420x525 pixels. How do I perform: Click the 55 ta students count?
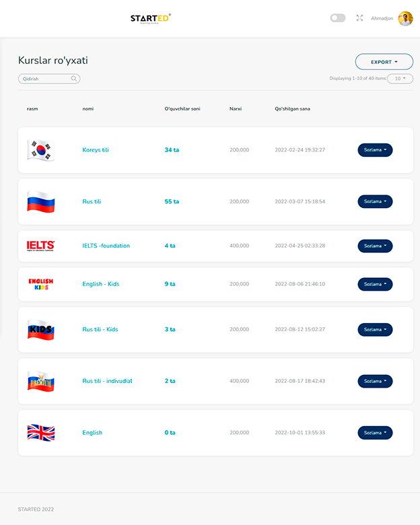(172, 201)
